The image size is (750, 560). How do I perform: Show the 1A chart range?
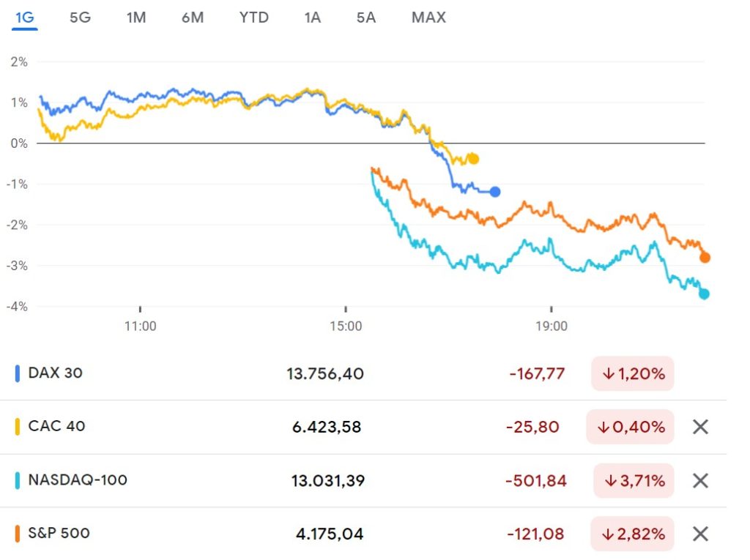[x=312, y=18]
